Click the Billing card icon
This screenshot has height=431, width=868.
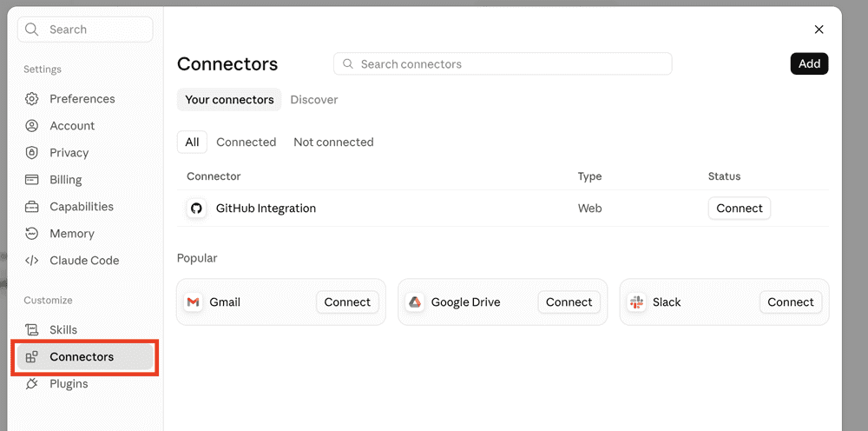[x=32, y=180]
